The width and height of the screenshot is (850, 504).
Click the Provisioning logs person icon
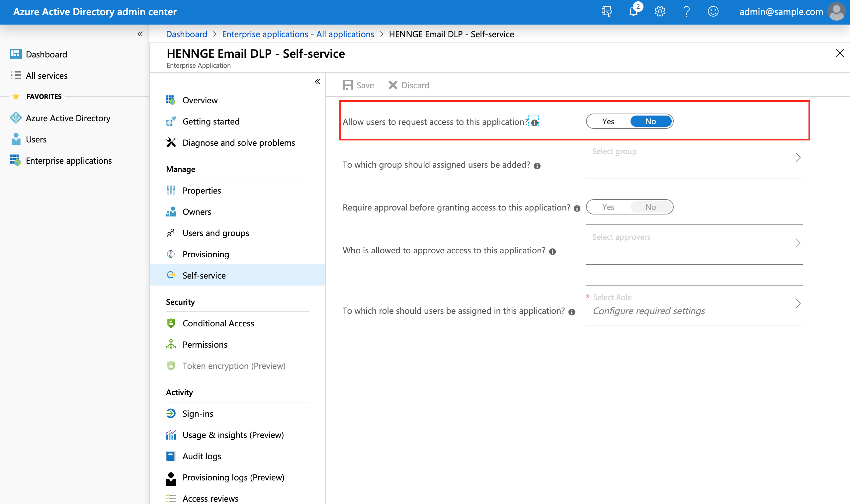click(171, 479)
